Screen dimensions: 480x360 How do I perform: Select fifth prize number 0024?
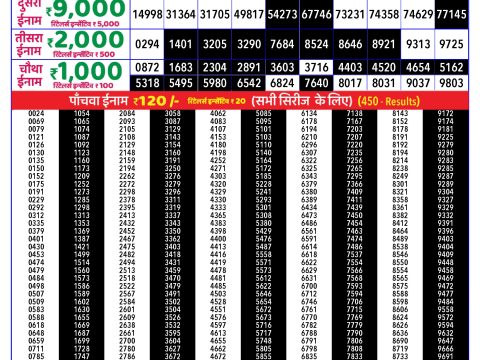(x=36, y=113)
